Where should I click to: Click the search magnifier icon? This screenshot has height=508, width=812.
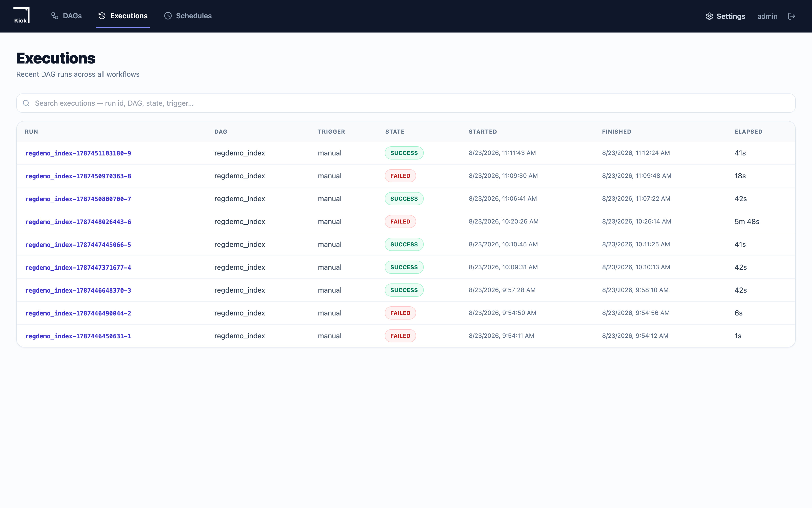[x=26, y=103]
